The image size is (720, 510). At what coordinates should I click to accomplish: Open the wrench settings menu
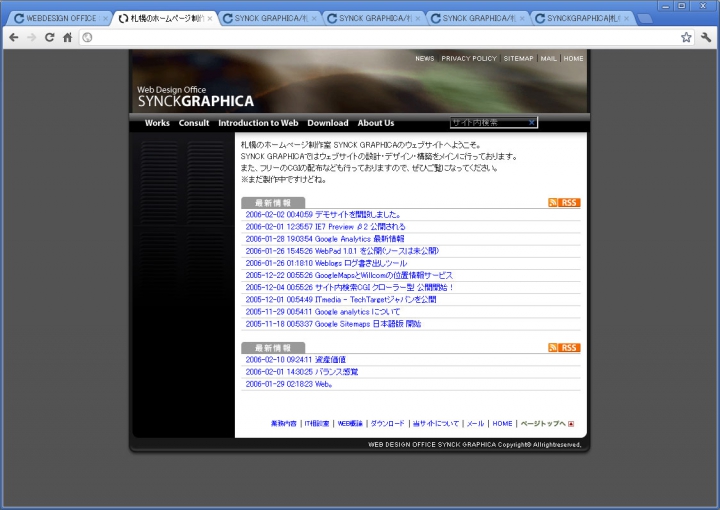click(x=706, y=38)
